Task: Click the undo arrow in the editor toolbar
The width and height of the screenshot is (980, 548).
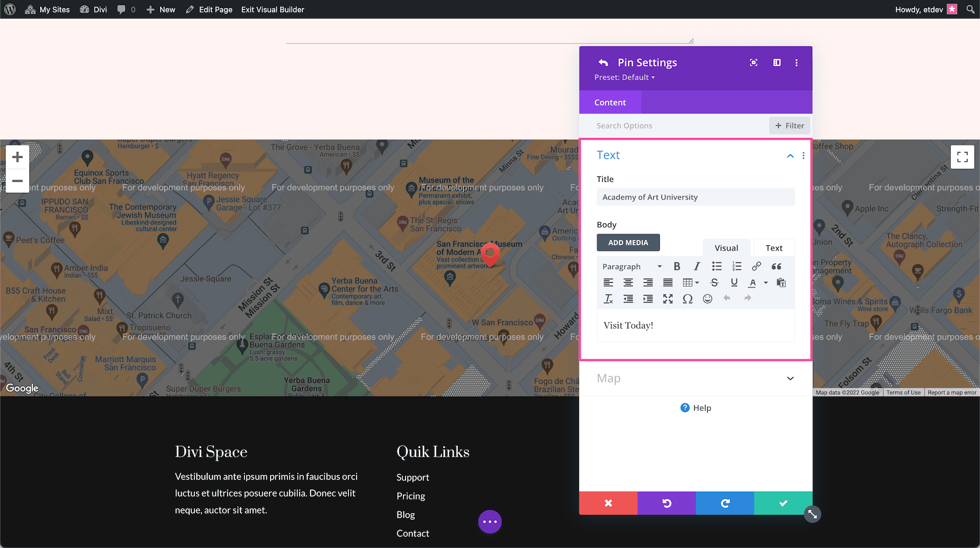Action: pyautogui.click(x=727, y=299)
